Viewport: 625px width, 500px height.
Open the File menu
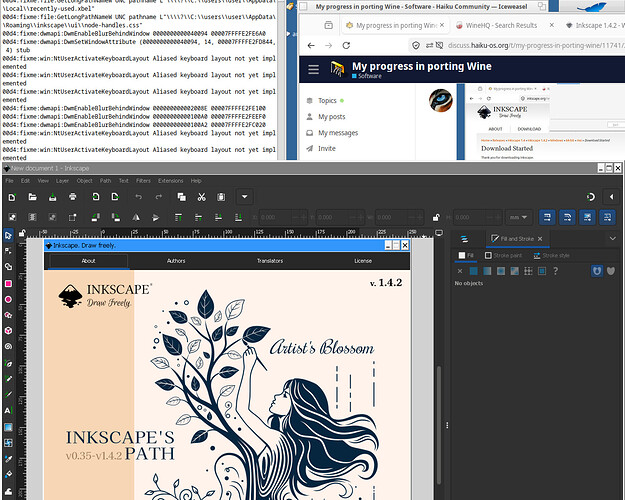pos(10,181)
